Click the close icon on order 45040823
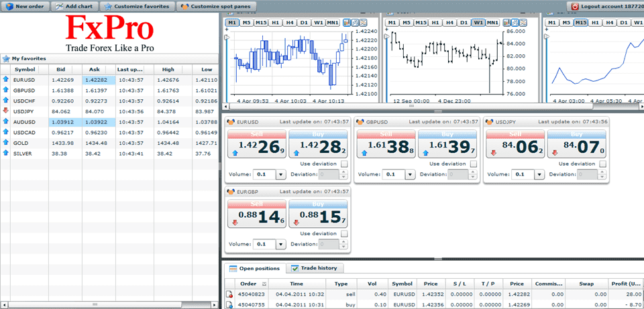Screen dimensions: 644x309 [230, 294]
